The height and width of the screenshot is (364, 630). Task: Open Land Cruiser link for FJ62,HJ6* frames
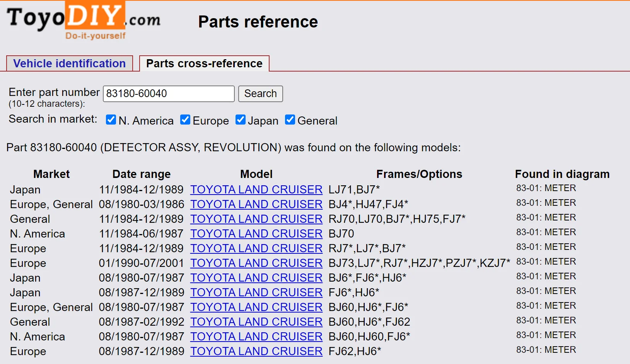[x=256, y=351]
